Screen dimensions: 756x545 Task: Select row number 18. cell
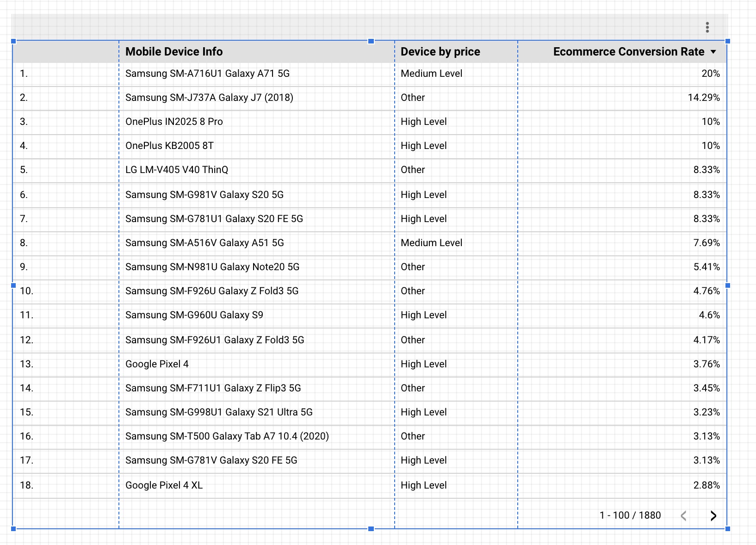tap(27, 485)
